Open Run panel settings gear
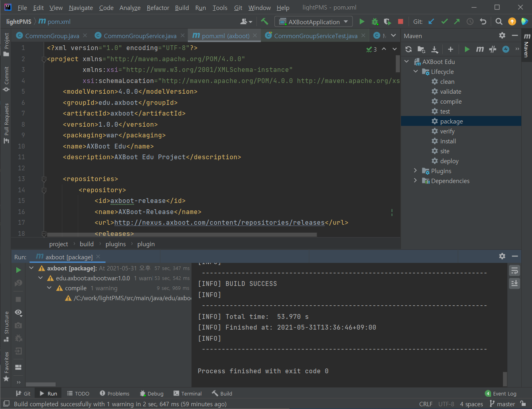 click(502, 256)
